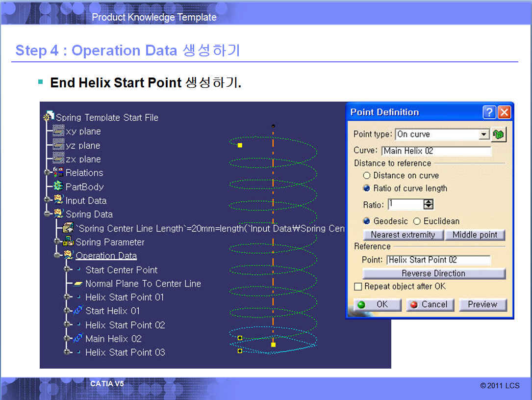Expand the Input Data tree node
532x400 pixels.
(48, 200)
